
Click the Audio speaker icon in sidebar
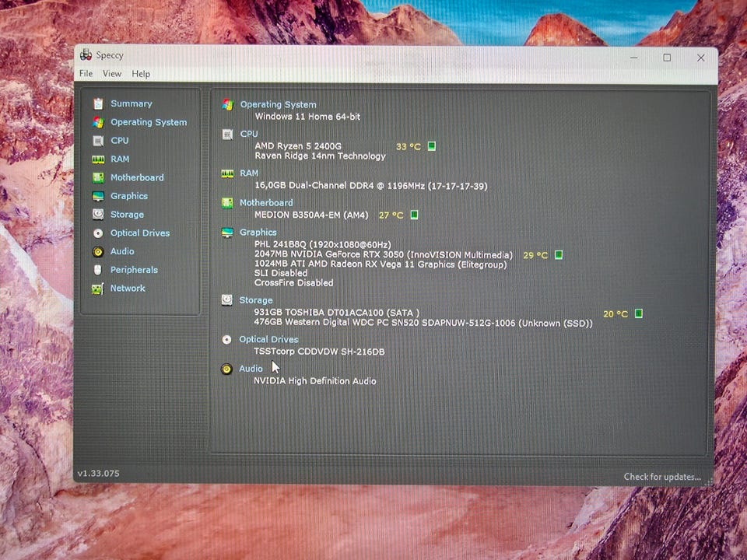98,251
